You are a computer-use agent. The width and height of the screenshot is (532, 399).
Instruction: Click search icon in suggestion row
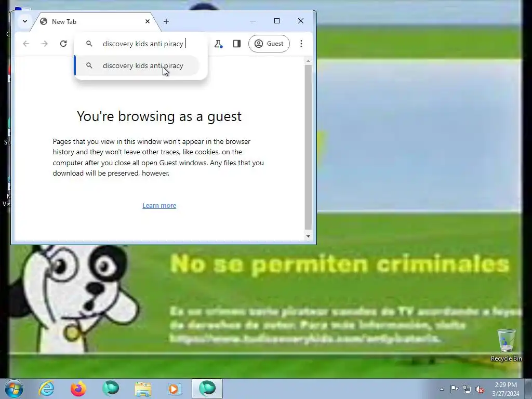[89, 65]
